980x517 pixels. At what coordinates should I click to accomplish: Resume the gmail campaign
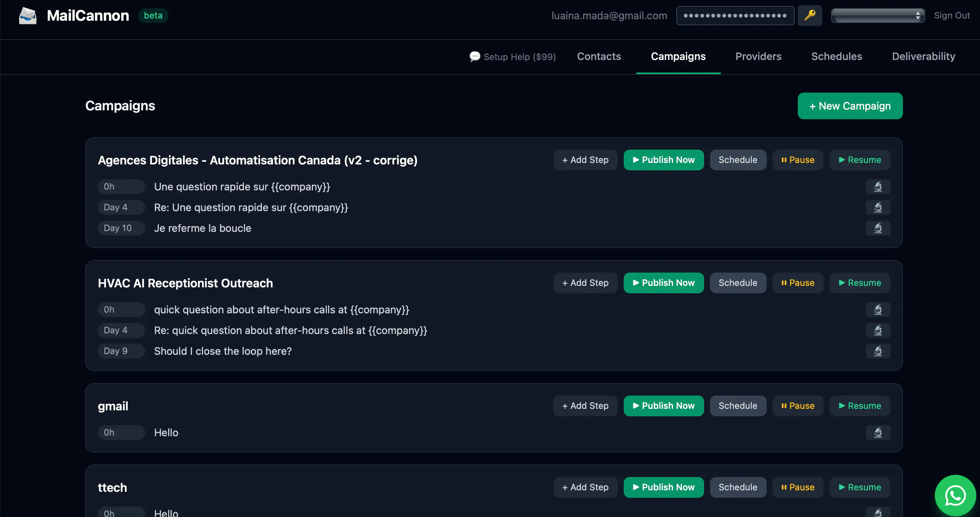click(x=859, y=406)
